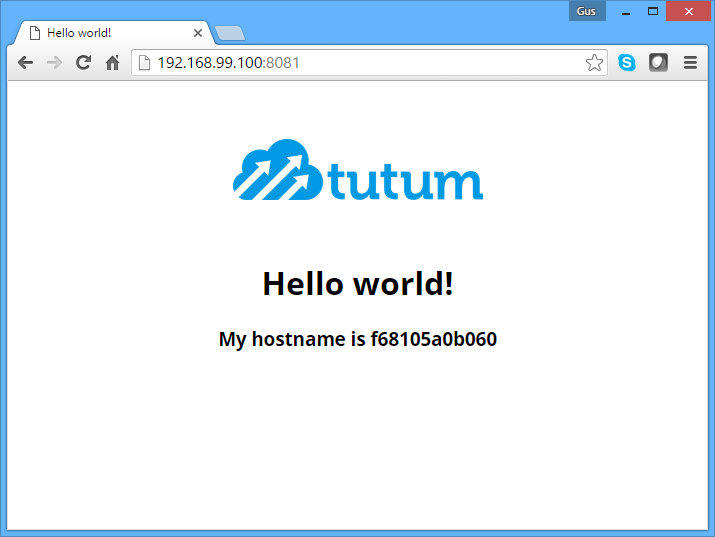
Task: Open the Skype extension
Action: coord(627,63)
